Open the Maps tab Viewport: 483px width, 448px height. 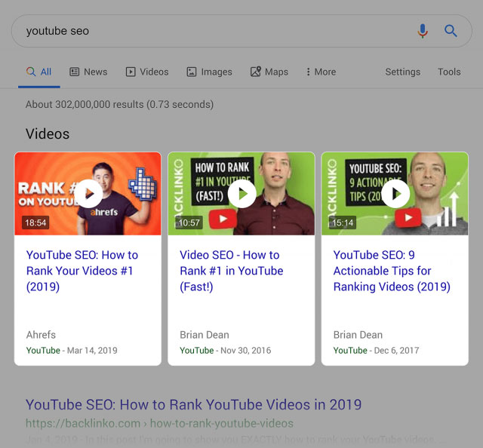point(269,72)
